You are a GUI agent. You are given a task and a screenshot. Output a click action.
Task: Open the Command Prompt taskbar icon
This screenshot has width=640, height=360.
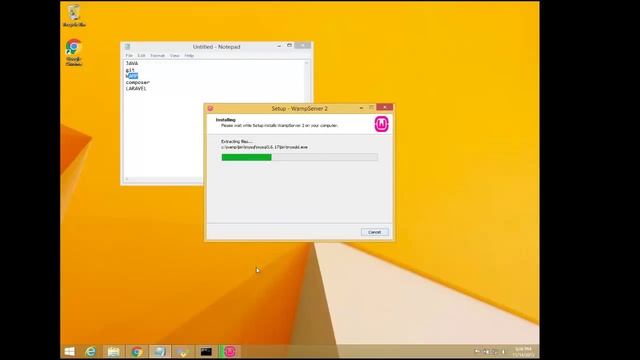point(206,351)
